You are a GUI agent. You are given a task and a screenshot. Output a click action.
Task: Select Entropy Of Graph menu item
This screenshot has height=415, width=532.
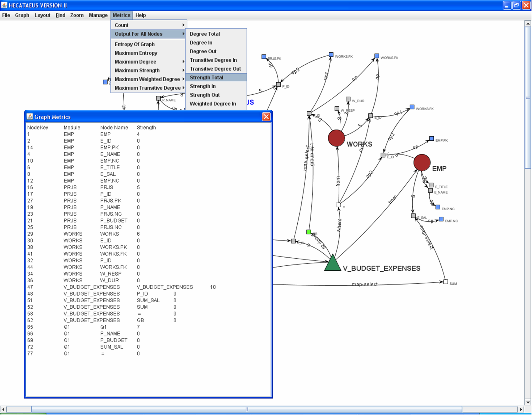(x=134, y=44)
